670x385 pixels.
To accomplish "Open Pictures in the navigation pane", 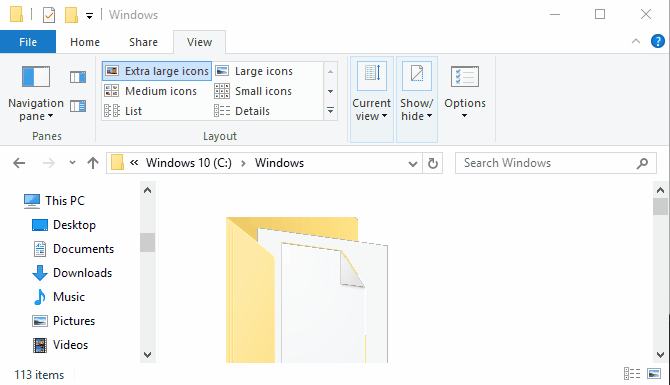I will tap(64, 320).
